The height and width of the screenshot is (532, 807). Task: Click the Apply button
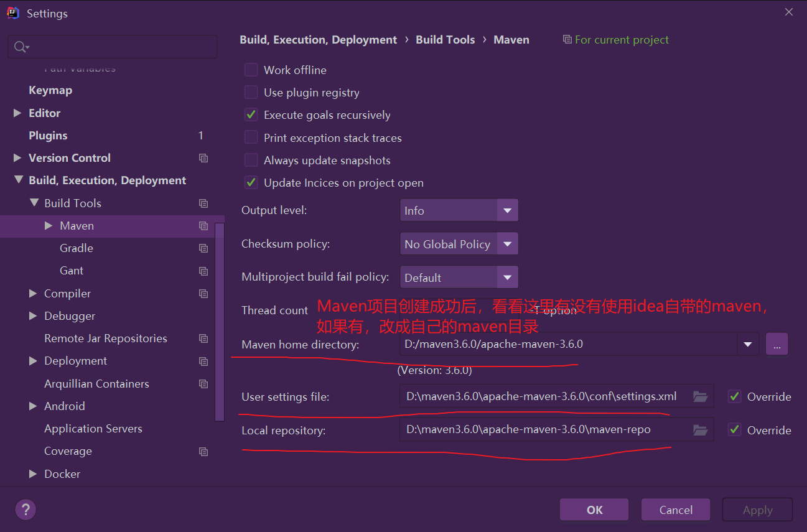(x=757, y=510)
